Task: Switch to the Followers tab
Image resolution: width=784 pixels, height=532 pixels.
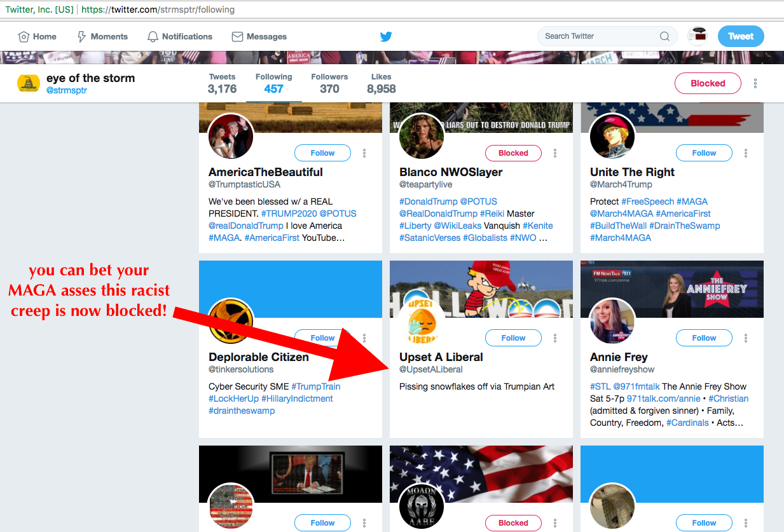Action: click(x=329, y=83)
